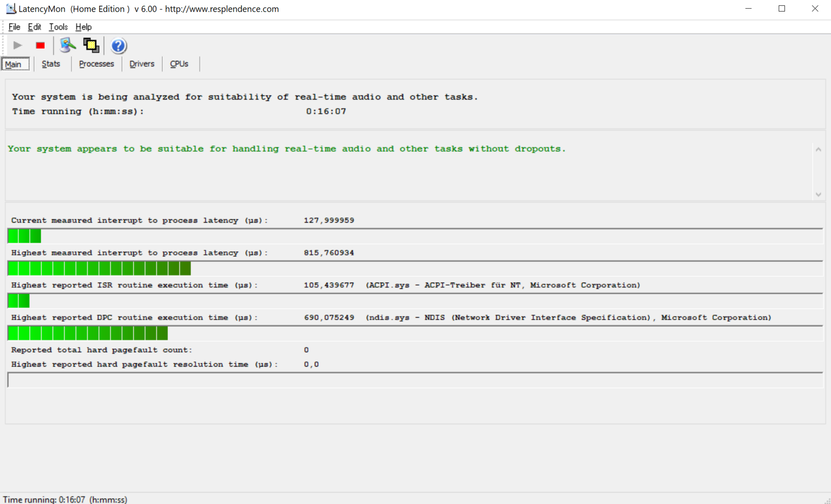Click the highest interrupt latency green bar
Image resolution: width=831 pixels, height=504 pixels.
pos(99,269)
